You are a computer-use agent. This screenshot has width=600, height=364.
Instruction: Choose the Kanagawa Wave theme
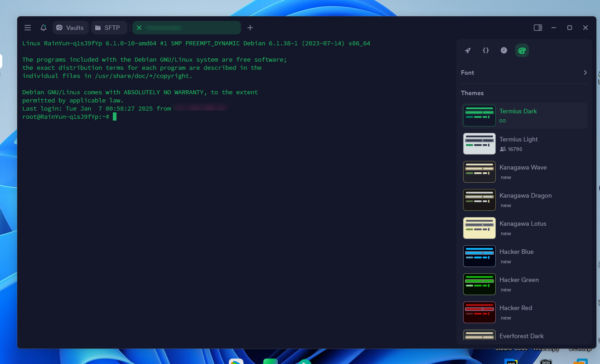point(524,172)
